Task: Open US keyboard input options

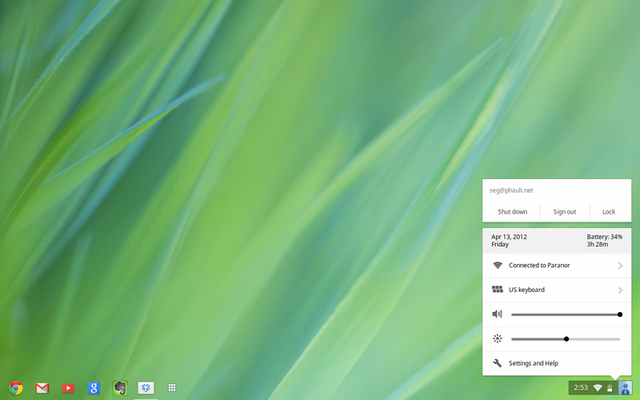Action: (557, 290)
